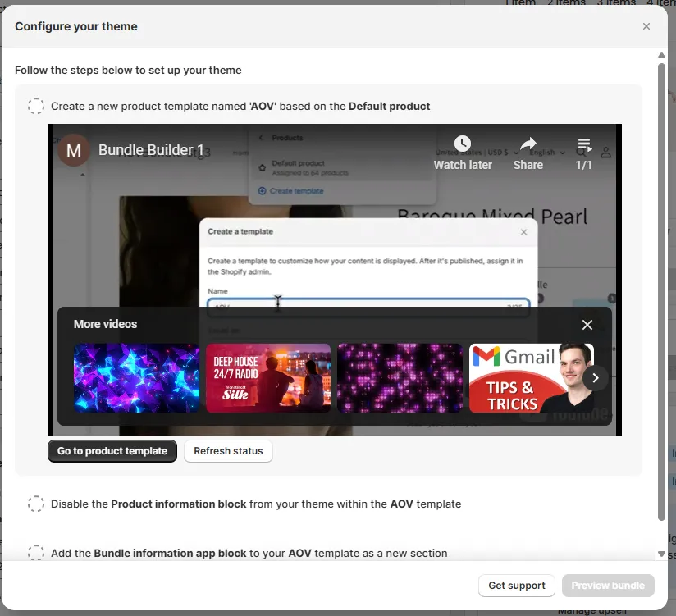Click status circle for Disable Product information block

point(36,504)
